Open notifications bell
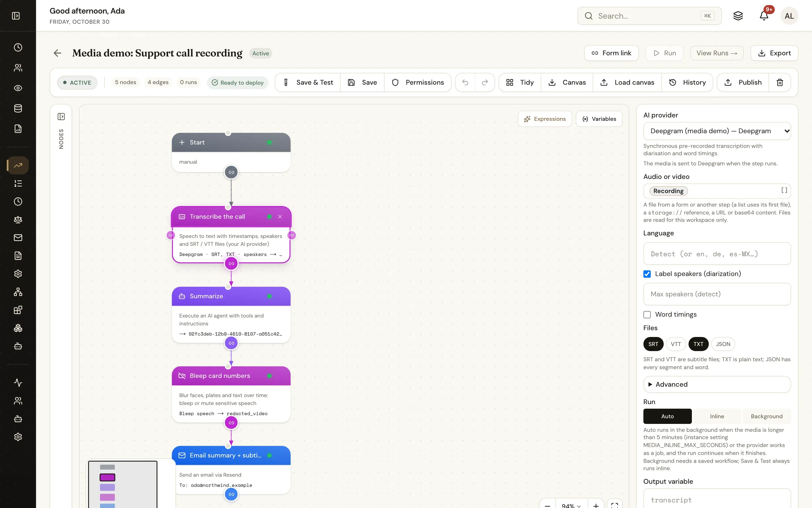Viewport: 812px width, 508px height. click(764, 16)
